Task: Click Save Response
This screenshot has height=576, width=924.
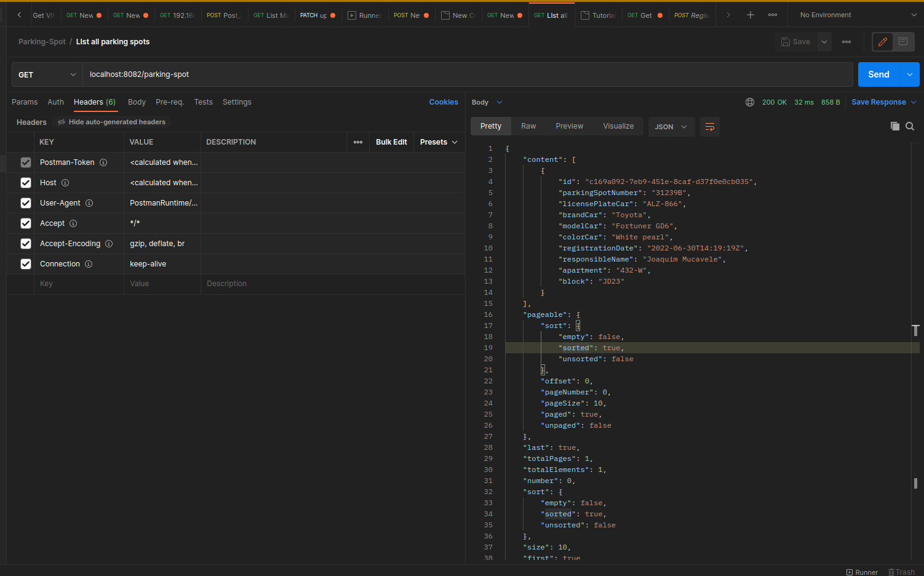Action: (878, 102)
